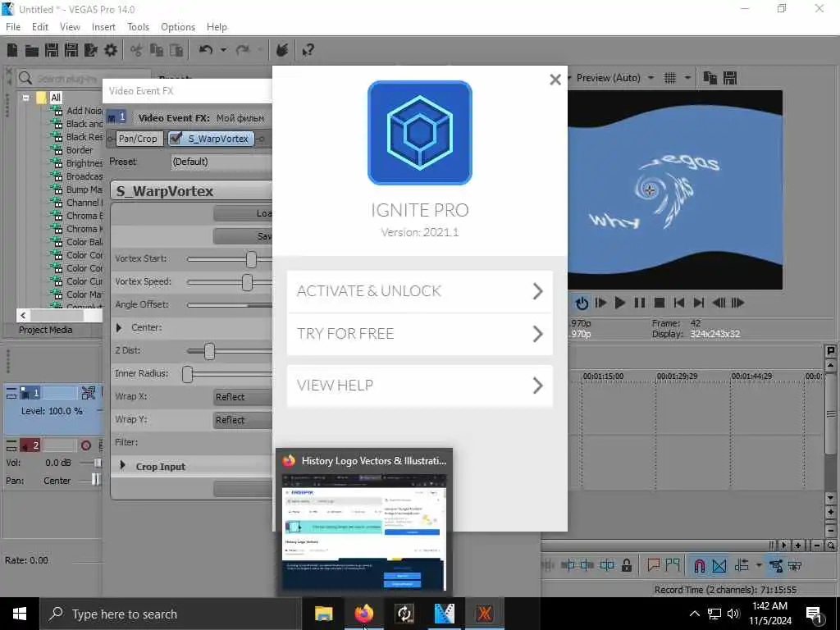Collapse the All plug-ins folder

(25, 98)
